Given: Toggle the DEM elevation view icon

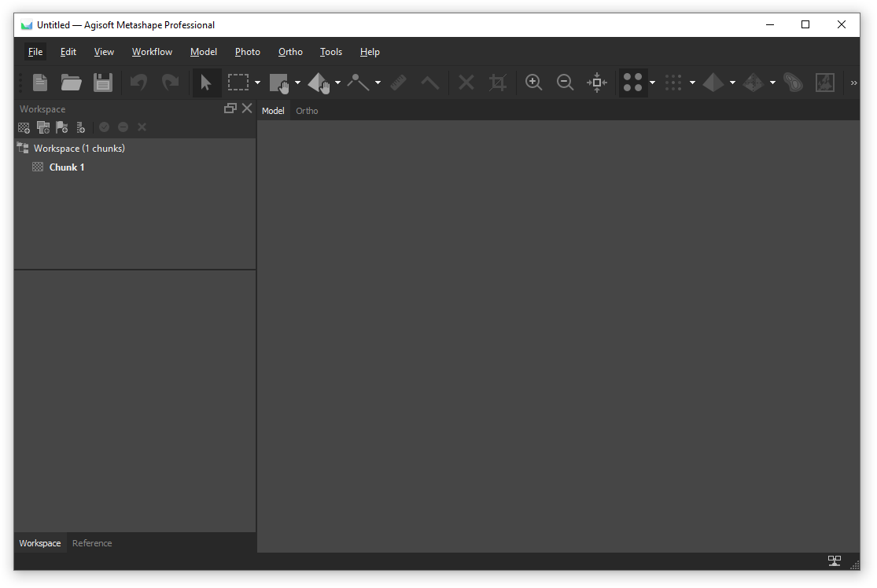Looking at the screenshot, I should pos(793,83).
